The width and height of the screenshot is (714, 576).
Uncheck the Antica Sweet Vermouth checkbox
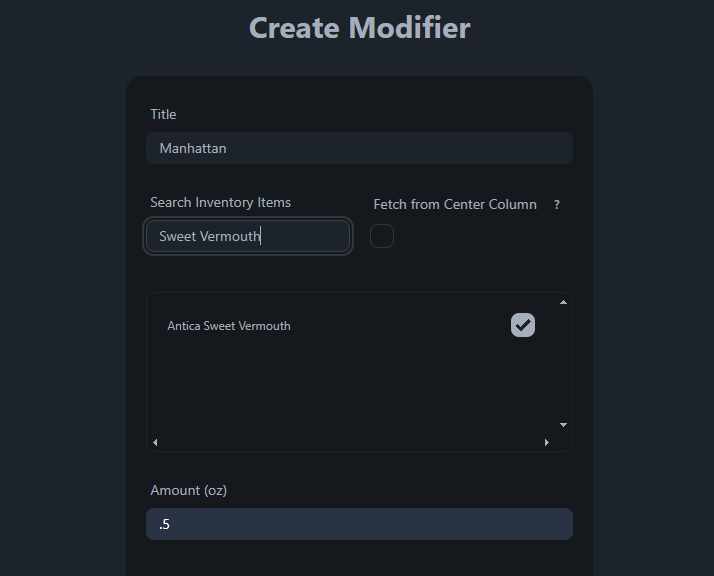click(523, 325)
